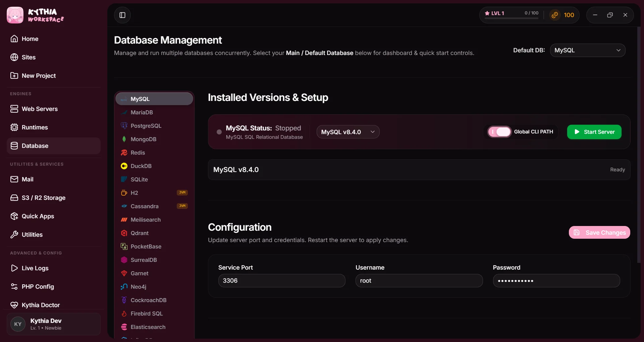This screenshot has width=644, height=342.
Task: Open the Default DB dropdown
Action: (588, 50)
